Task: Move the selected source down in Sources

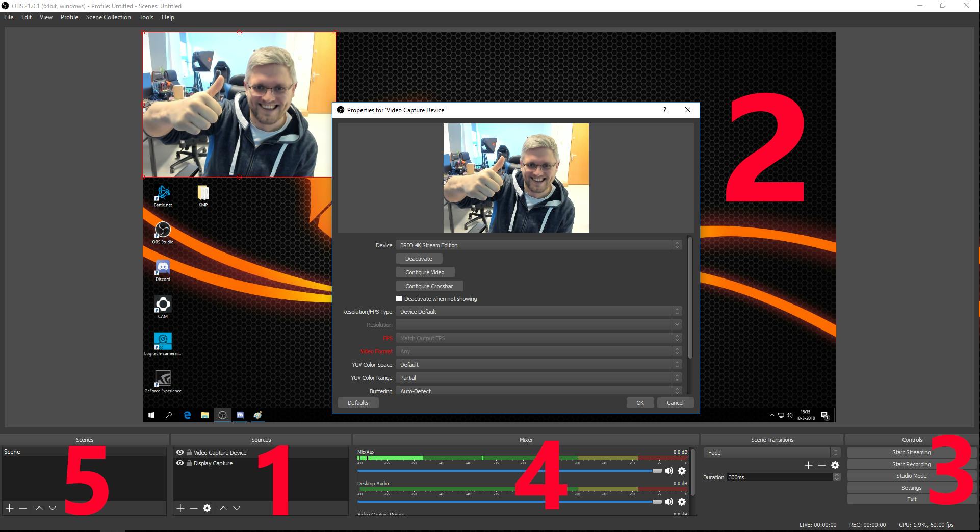Action: click(237, 508)
